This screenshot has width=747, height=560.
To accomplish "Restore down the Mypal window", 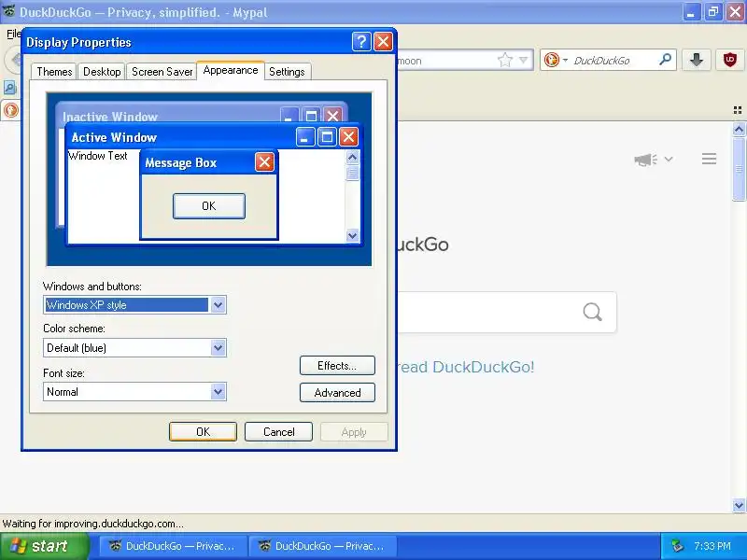I will [713, 12].
